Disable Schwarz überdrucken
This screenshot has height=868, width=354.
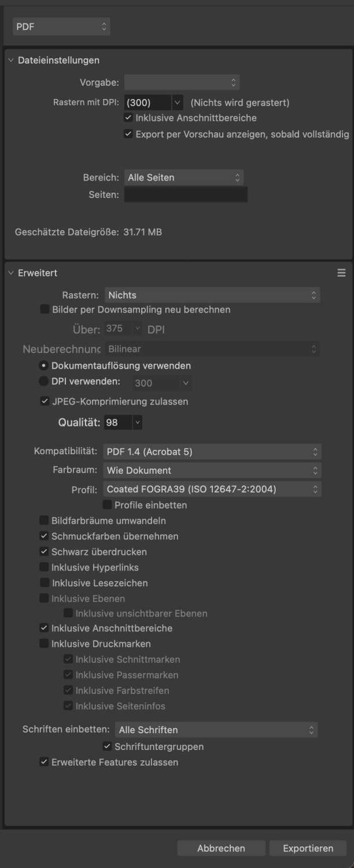[43, 551]
